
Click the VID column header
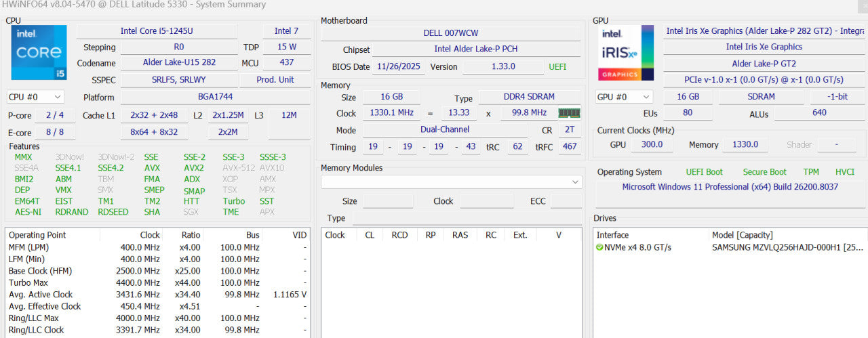(x=299, y=235)
